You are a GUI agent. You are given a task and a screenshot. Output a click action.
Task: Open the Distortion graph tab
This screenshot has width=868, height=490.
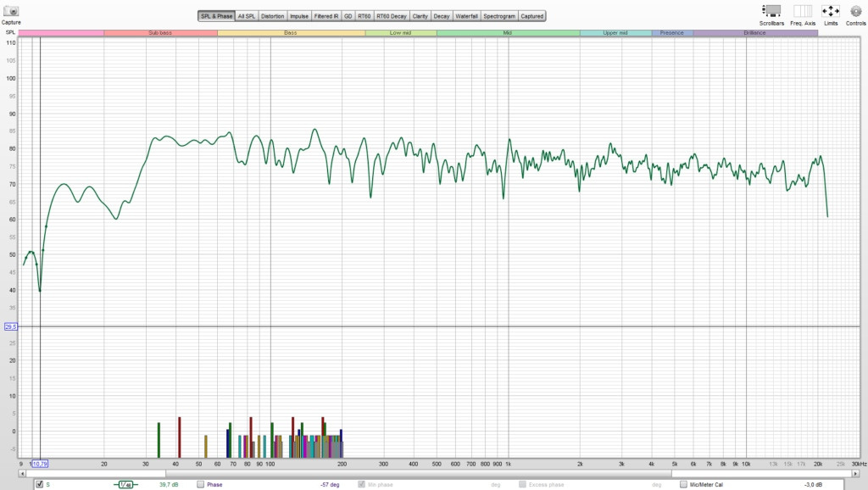point(273,16)
